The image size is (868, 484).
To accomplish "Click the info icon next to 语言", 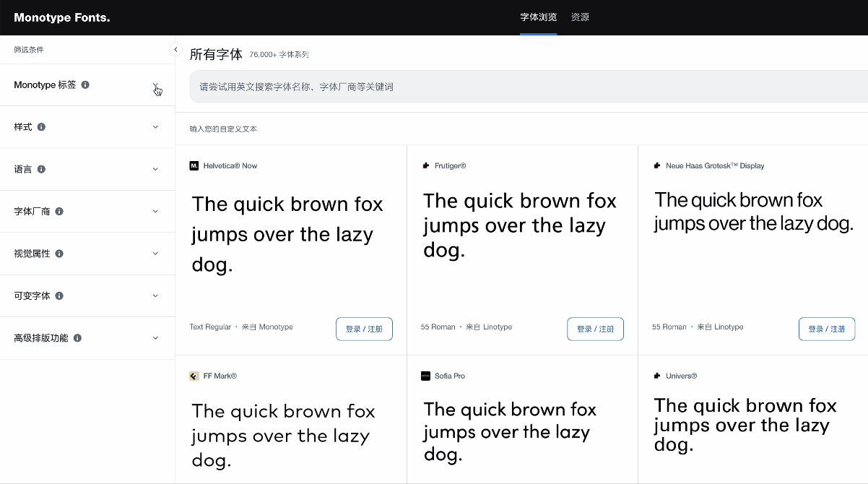I will (41, 169).
